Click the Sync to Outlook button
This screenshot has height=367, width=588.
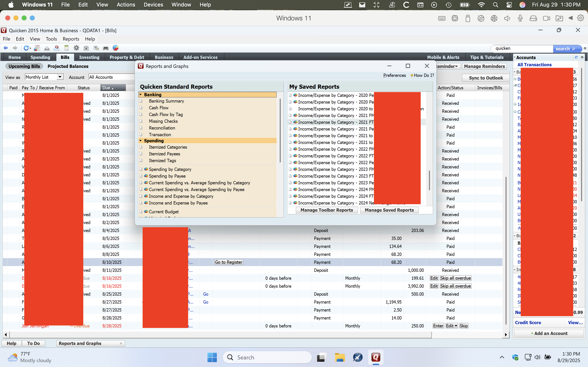[x=486, y=78]
